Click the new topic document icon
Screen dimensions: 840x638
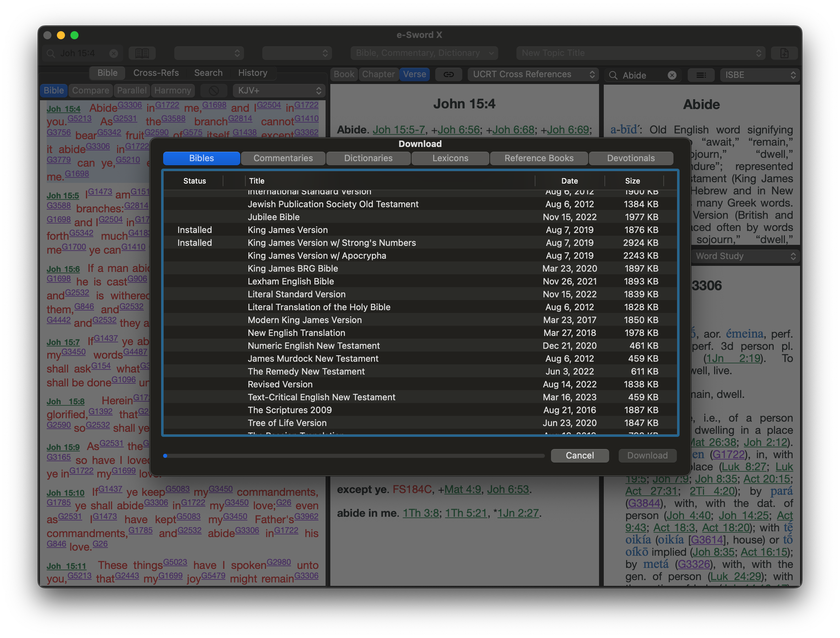(x=784, y=53)
